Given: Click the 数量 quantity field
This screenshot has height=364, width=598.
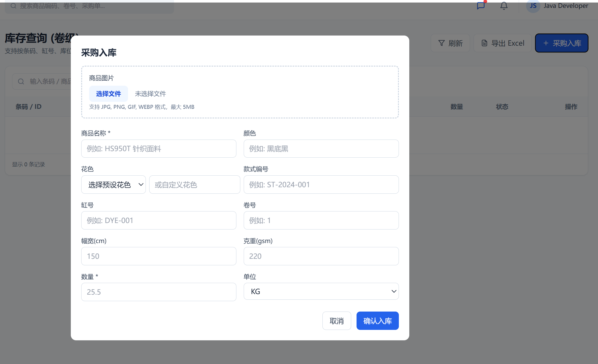Looking at the screenshot, I should click(x=159, y=292).
